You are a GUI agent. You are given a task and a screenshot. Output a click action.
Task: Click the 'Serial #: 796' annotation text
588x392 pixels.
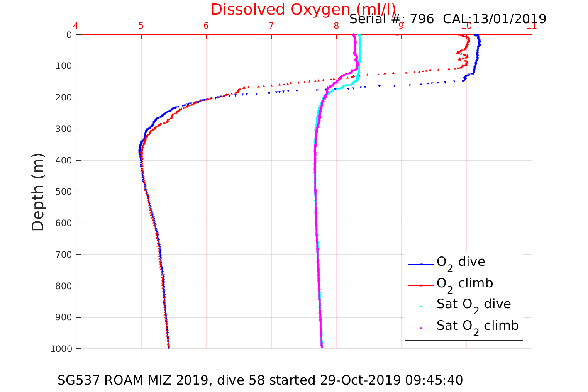pyautogui.click(x=392, y=19)
